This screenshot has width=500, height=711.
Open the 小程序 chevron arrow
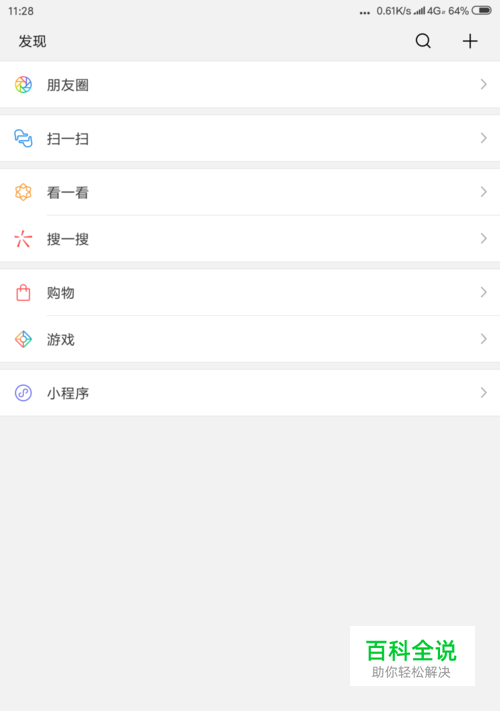click(484, 392)
